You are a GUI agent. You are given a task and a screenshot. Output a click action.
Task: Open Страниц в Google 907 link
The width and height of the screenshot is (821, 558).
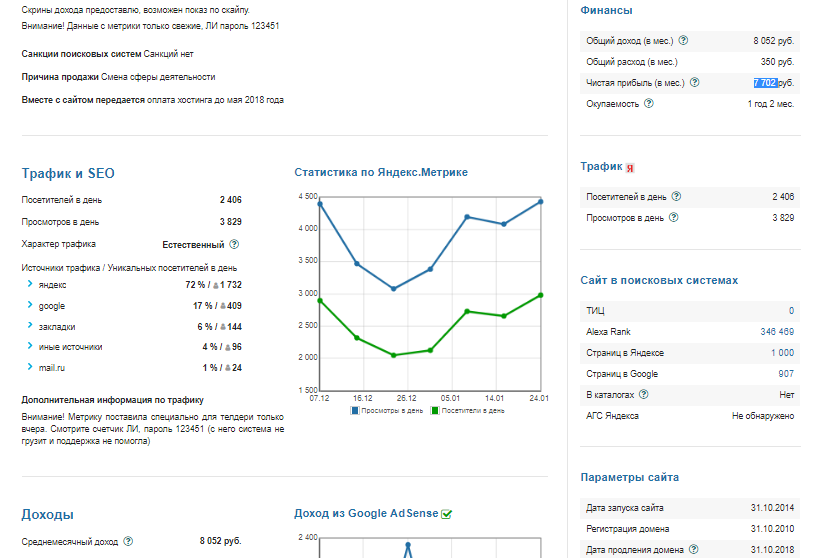(x=785, y=374)
